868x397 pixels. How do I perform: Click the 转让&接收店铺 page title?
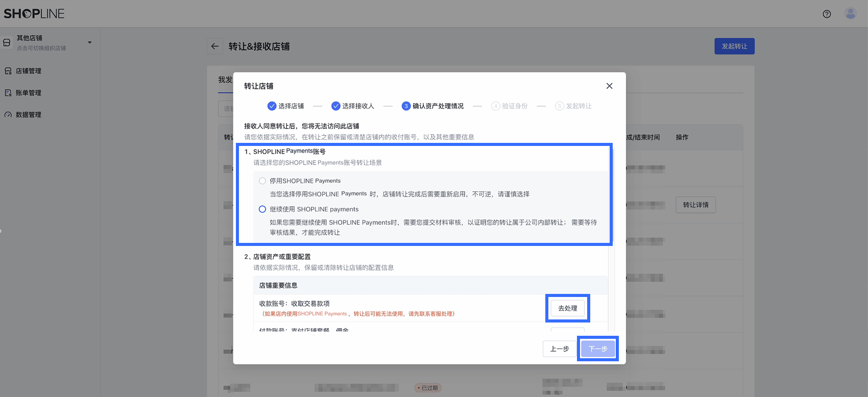[259, 46]
